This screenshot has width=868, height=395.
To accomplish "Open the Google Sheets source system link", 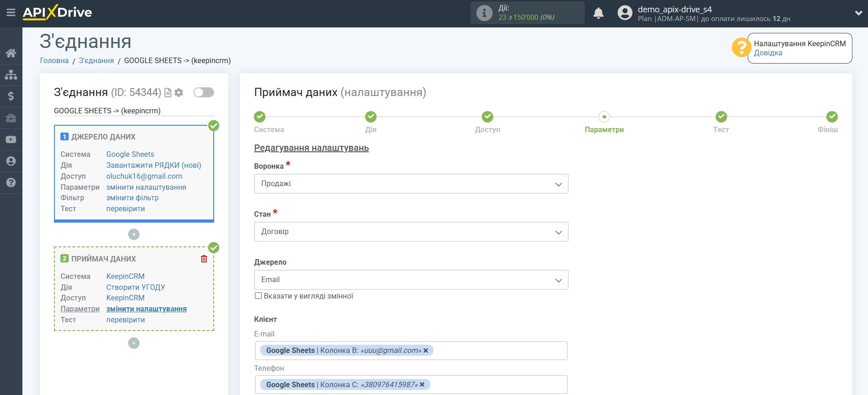I will pos(130,154).
